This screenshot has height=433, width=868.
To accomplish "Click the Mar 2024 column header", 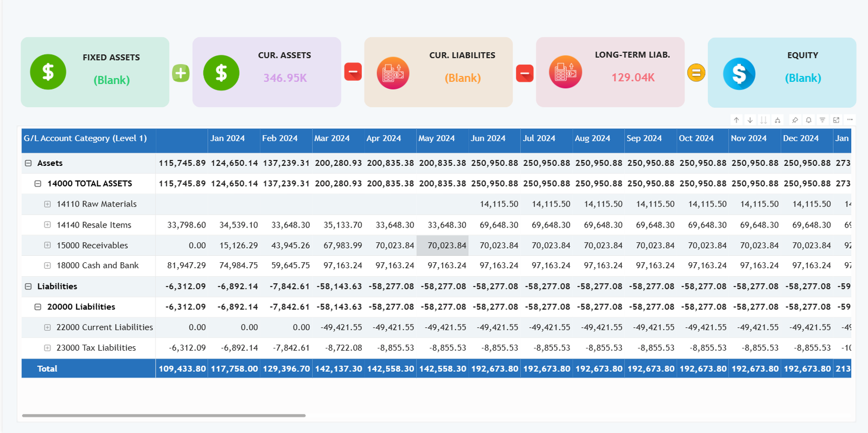I will coord(332,139).
